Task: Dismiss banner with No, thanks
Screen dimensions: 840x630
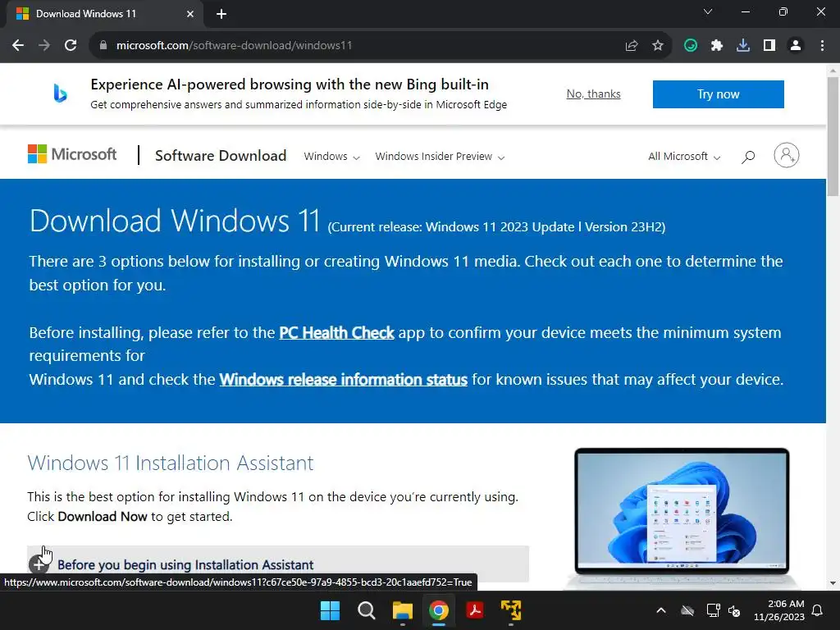Action: [x=594, y=94]
